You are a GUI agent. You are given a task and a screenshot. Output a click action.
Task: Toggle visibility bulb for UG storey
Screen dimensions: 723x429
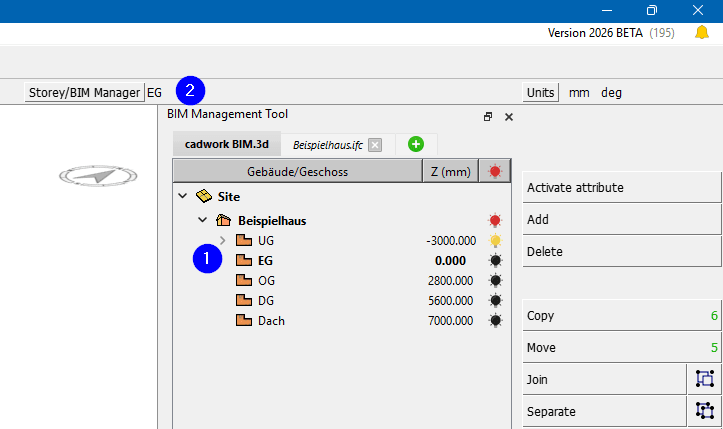pyautogui.click(x=494, y=241)
